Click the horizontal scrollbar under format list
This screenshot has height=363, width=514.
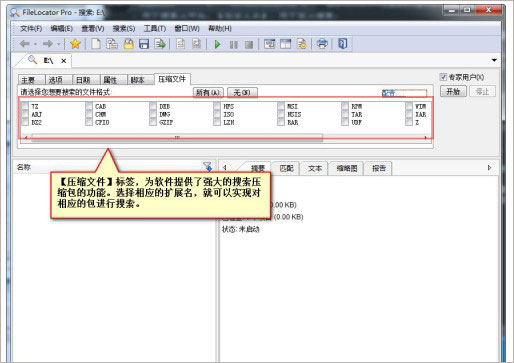tap(177, 137)
